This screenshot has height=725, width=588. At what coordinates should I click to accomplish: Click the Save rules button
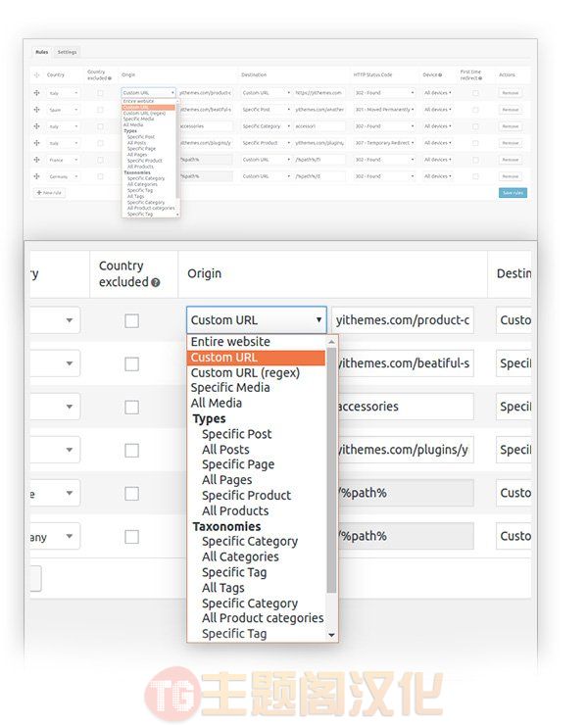pos(513,193)
